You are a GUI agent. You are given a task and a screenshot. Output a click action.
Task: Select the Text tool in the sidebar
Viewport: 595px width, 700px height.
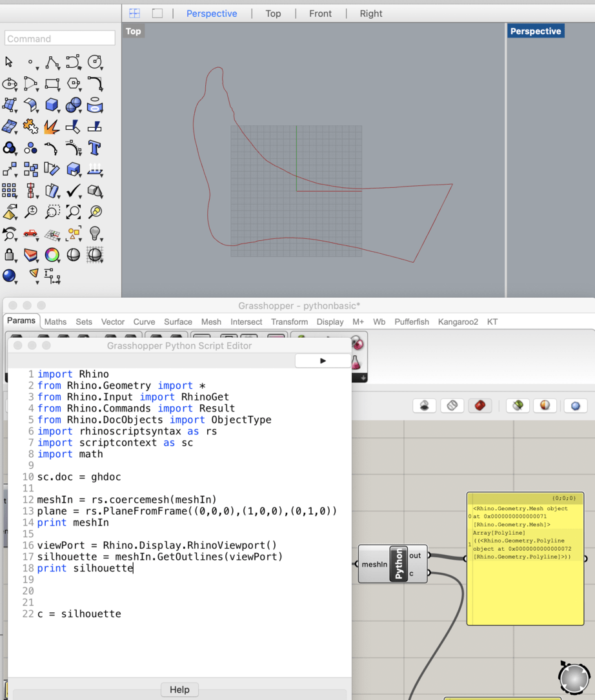click(95, 148)
